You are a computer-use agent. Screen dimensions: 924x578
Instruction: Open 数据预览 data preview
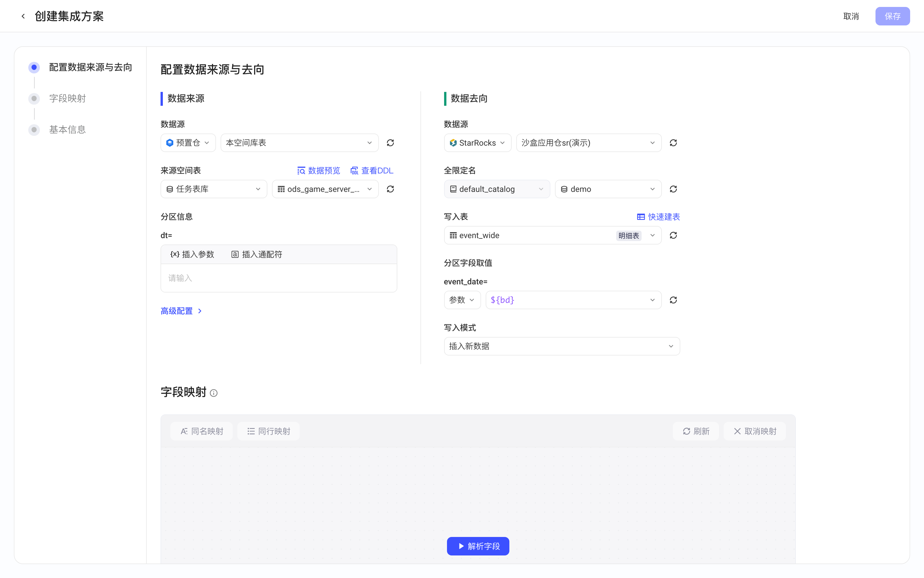coord(318,171)
